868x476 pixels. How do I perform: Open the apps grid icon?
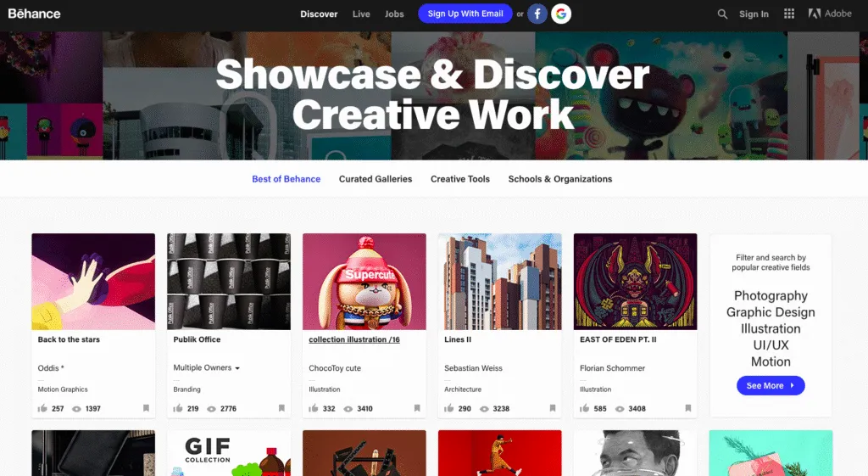point(789,14)
